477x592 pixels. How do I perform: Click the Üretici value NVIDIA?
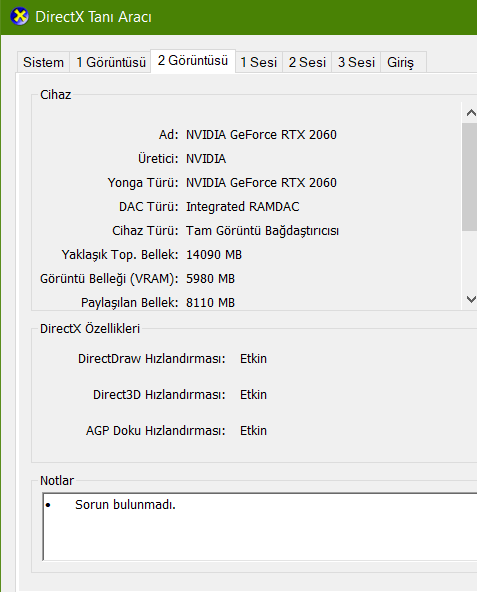206,159
